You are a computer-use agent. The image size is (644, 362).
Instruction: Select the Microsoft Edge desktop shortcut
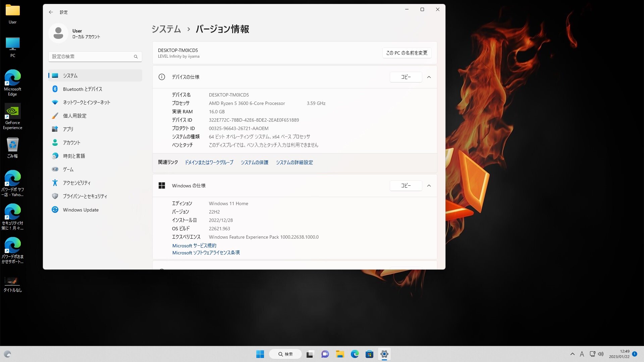pyautogui.click(x=13, y=83)
